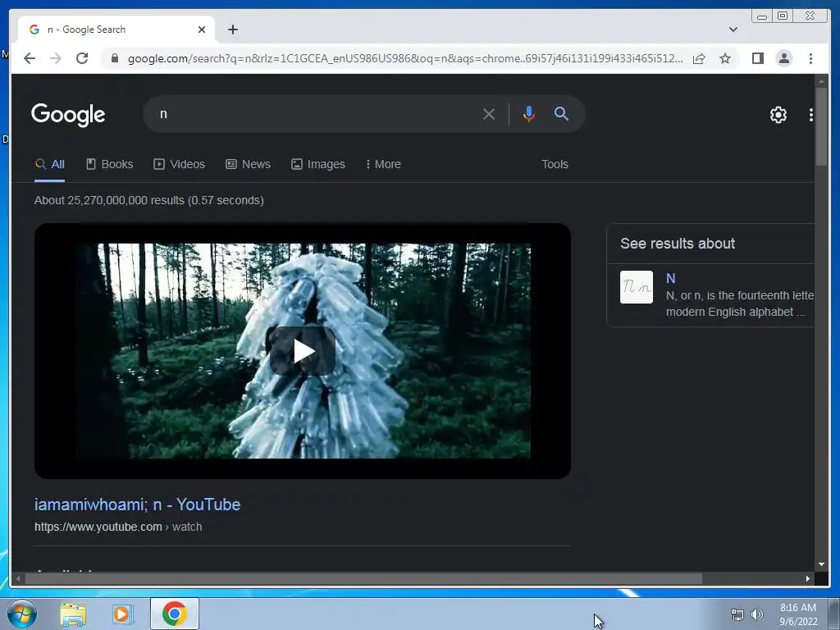Screen dimensions: 840x630
Task: Go to Google home via logo
Action: [x=68, y=115]
